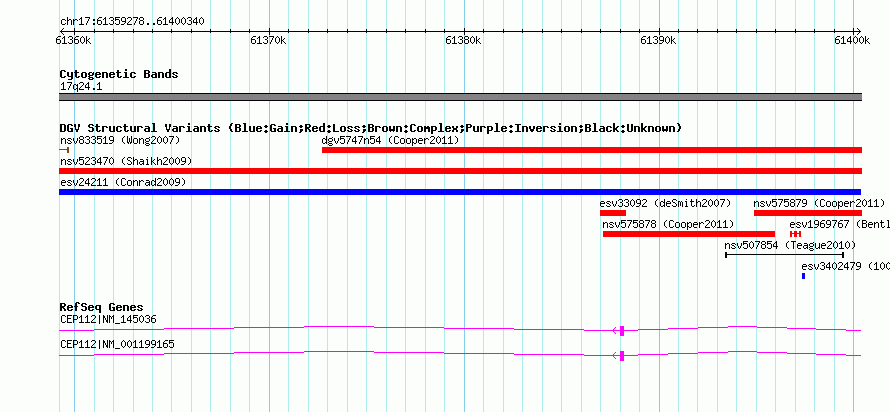Click the 61380k ruler label
The width and height of the screenshot is (890, 412).
pos(463,40)
